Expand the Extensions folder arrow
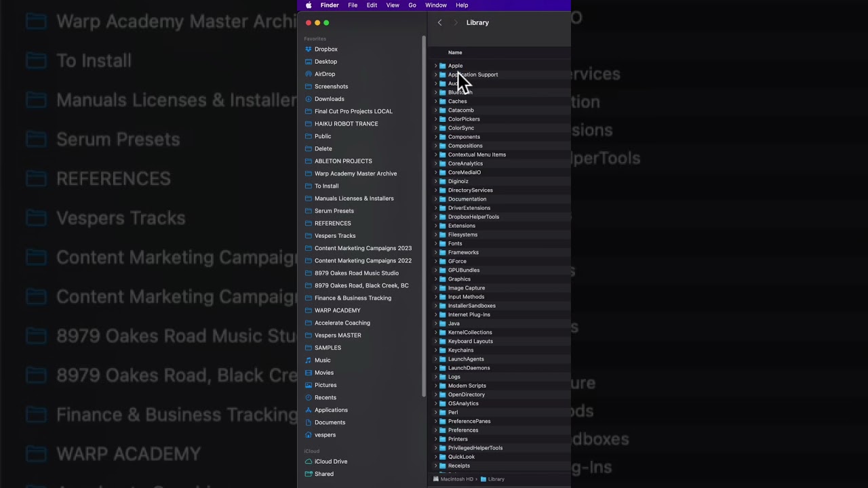 [x=435, y=226]
